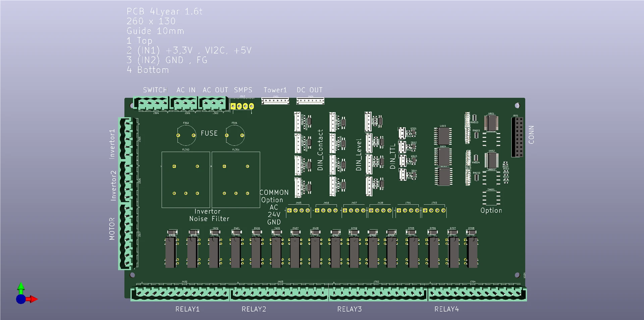Click the Option label under SW601
The height and width of the screenshot is (320, 644).
pos(491,211)
